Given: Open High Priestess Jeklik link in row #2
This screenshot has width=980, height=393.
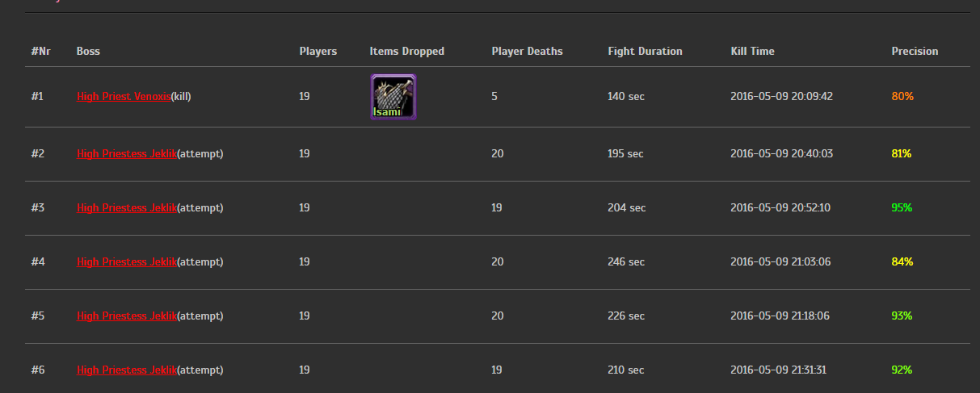Looking at the screenshot, I should coord(126,153).
